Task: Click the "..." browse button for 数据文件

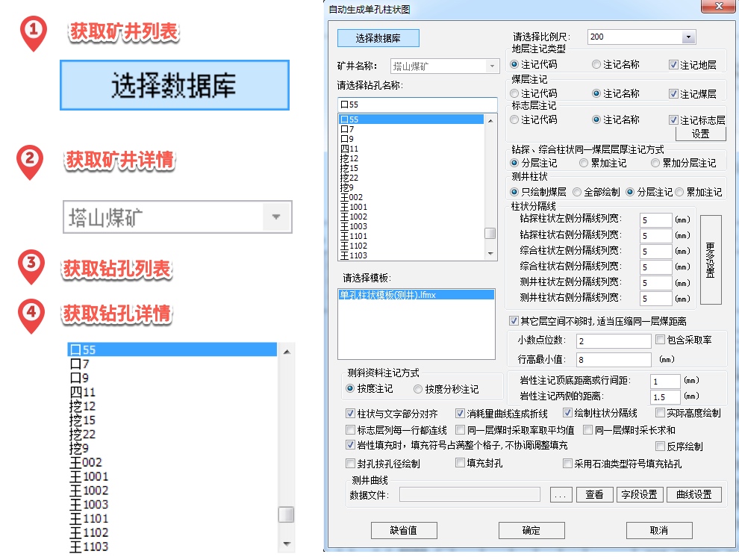Action: click(x=561, y=494)
